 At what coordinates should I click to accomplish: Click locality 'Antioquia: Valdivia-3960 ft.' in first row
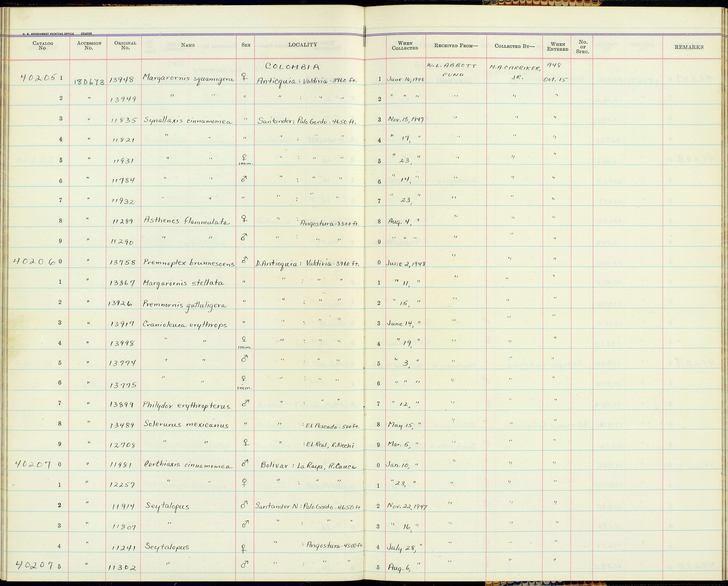[x=307, y=81]
